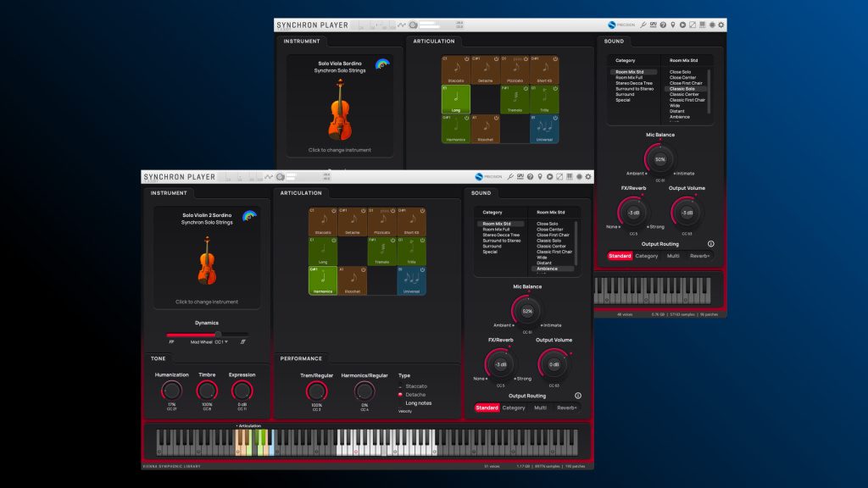Image resolution: width=868 pixels, height=488 pixels.
Task: Open the Performance tab
Action: (301, 358)
